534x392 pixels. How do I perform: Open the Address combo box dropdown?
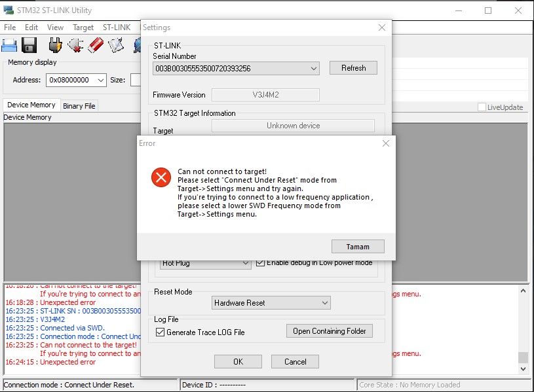tap(100, 80)
